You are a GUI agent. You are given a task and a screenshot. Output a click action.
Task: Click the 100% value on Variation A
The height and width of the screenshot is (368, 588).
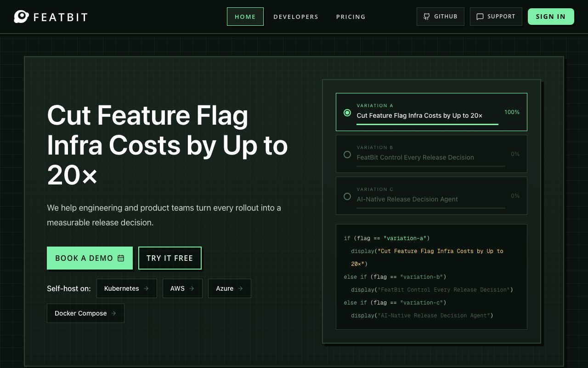512,112
